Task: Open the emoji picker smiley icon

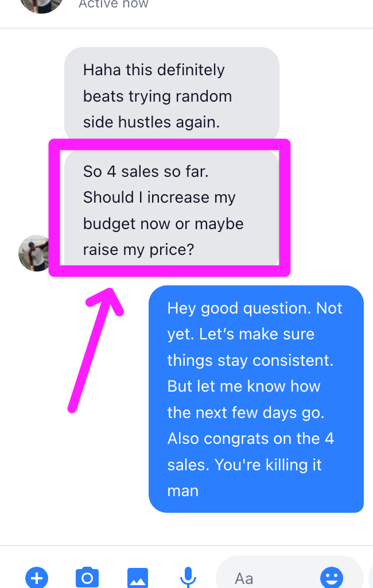Action: coord(331,577)
